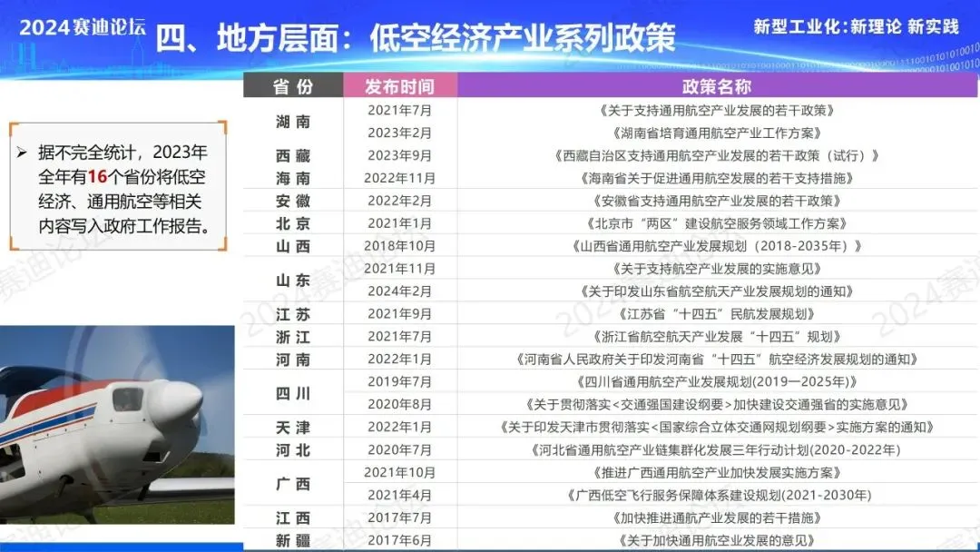The height and width of the screenshot is (552, 980).
Task: Click the 省份 column header
Action: [x=293, y=85]
